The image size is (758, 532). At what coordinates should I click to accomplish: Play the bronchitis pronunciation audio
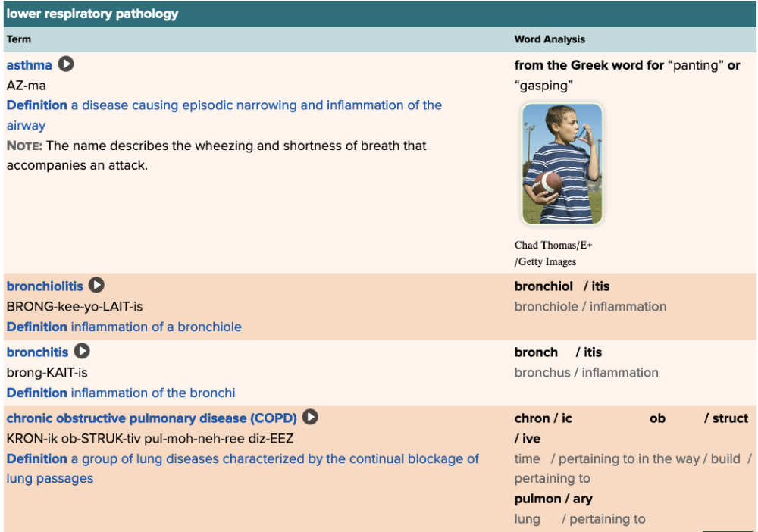tap(82, 351)
